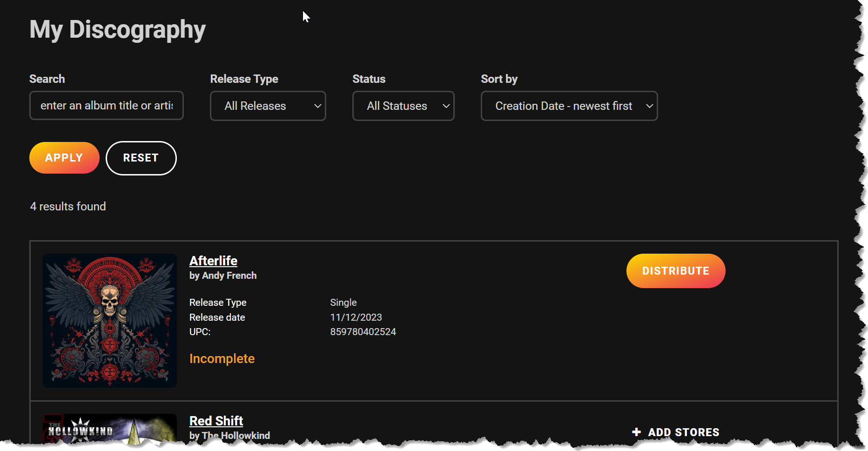
Task: Click the plus icon beside ADD STORES
Action: point(636,432)
